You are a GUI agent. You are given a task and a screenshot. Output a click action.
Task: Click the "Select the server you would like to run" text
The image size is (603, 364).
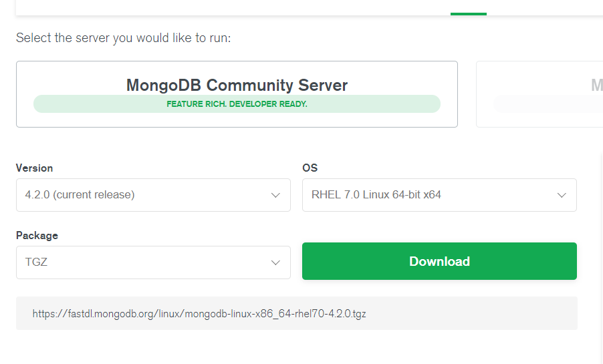123,38
